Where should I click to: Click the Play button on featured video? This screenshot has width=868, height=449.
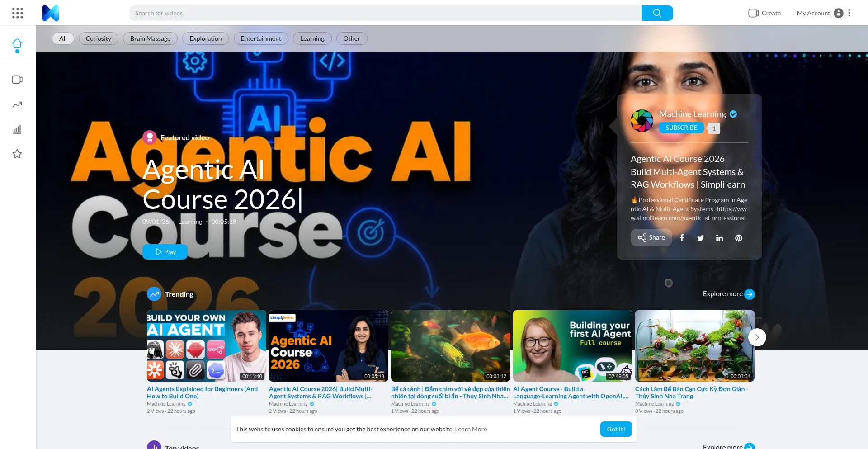pyautogui.click(x=165, y=252)
